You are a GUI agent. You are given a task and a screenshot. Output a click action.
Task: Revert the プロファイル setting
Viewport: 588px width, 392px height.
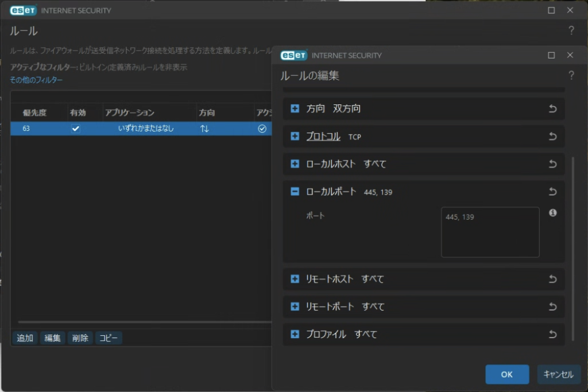552,334
